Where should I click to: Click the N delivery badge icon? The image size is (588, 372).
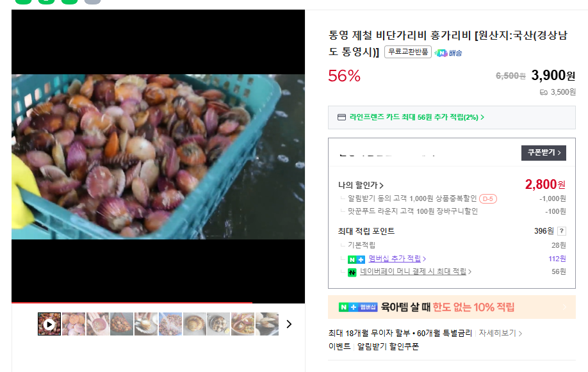441,53
